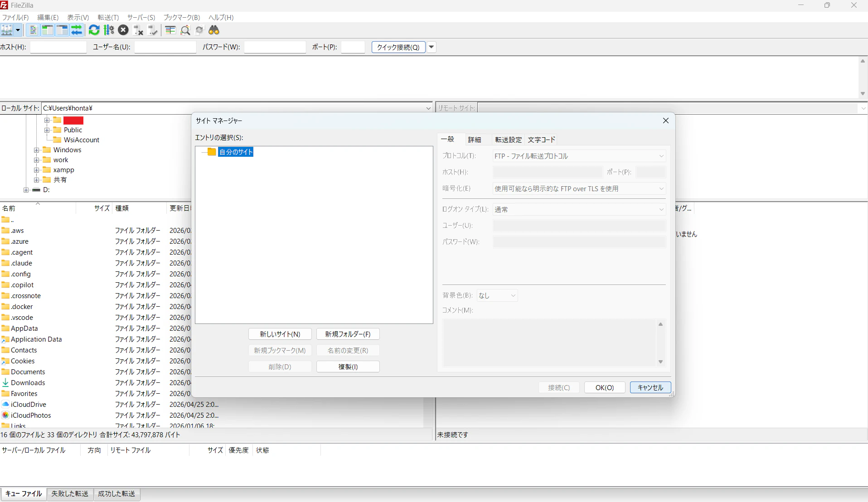Toggle synchronized browsing icon
The height and width of the screenshot is (502, 868).
pos(199,30)
